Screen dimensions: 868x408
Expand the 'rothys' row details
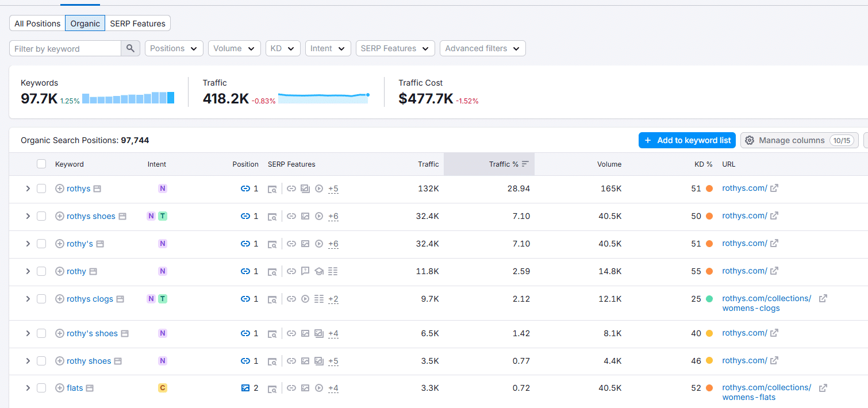click(x=28, y=188)
